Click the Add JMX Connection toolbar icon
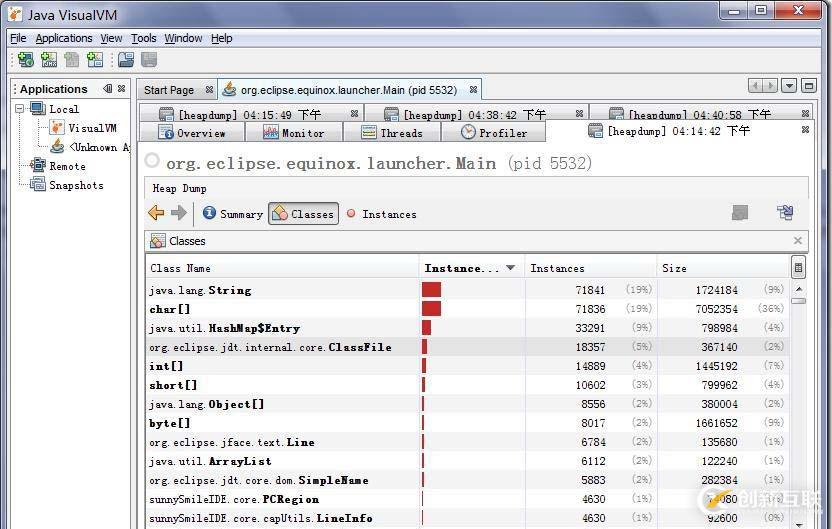 click(x=49, y=59)
